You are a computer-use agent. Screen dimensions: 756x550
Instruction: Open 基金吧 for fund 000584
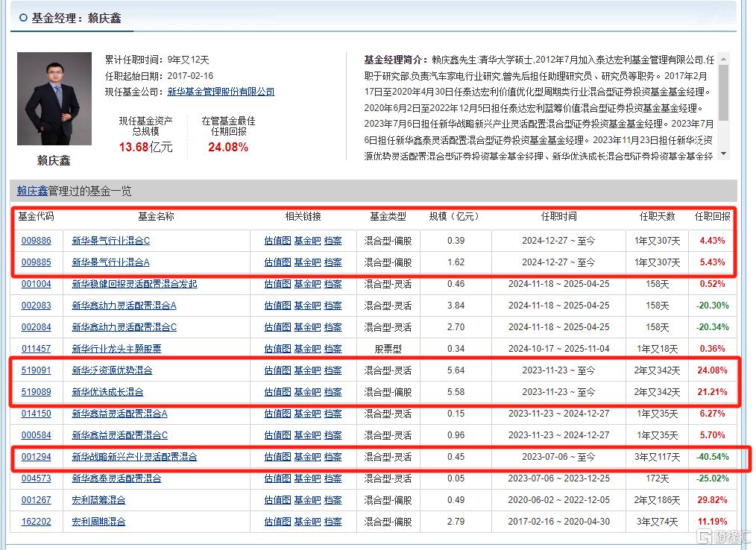point(307,435)
